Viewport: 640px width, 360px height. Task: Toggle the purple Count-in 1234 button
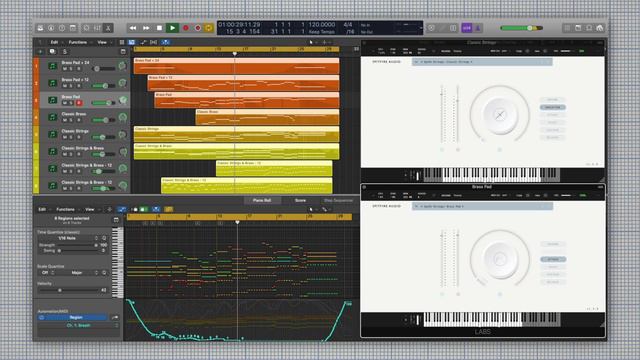point(467,28)
